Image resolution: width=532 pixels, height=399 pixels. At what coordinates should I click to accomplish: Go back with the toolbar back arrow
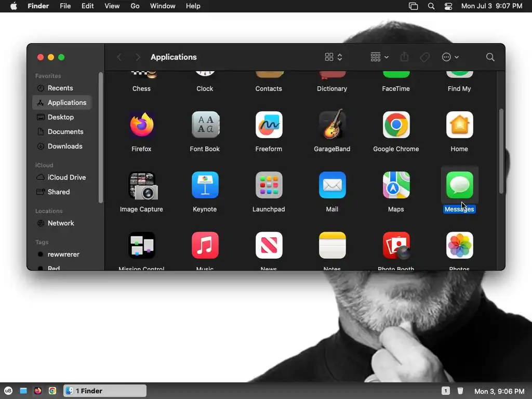[119, 57]
